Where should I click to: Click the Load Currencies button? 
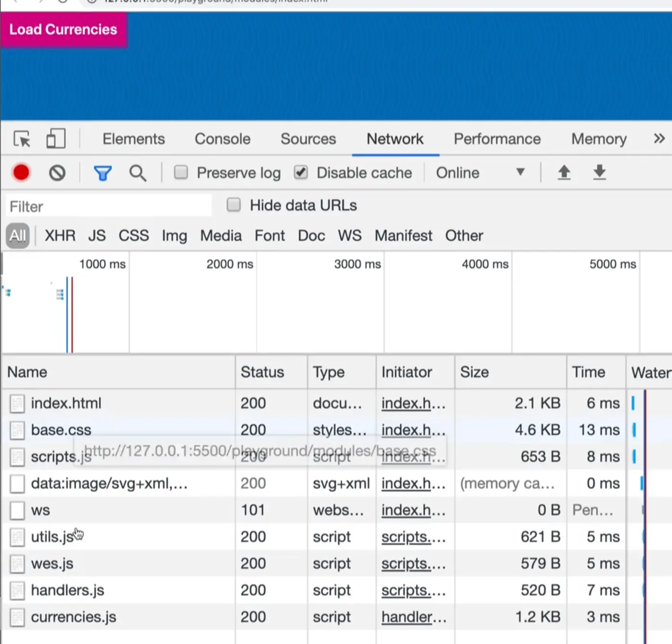click(x=63, y=29)
